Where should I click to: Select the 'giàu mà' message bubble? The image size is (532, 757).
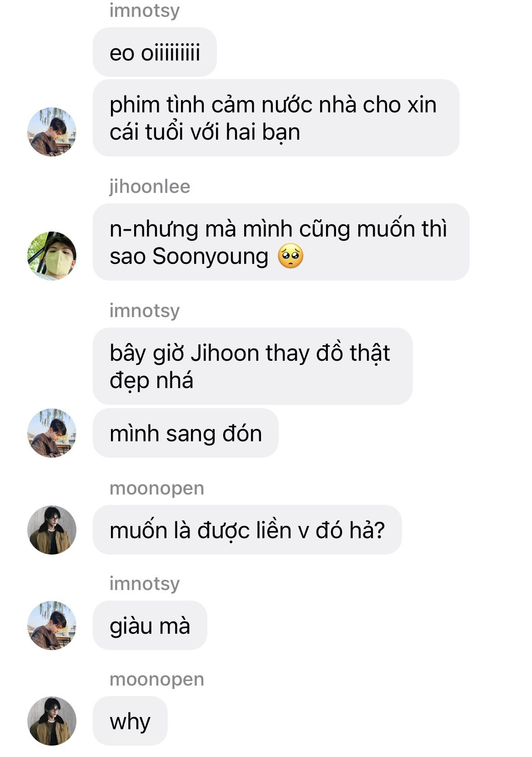[150, 626]
